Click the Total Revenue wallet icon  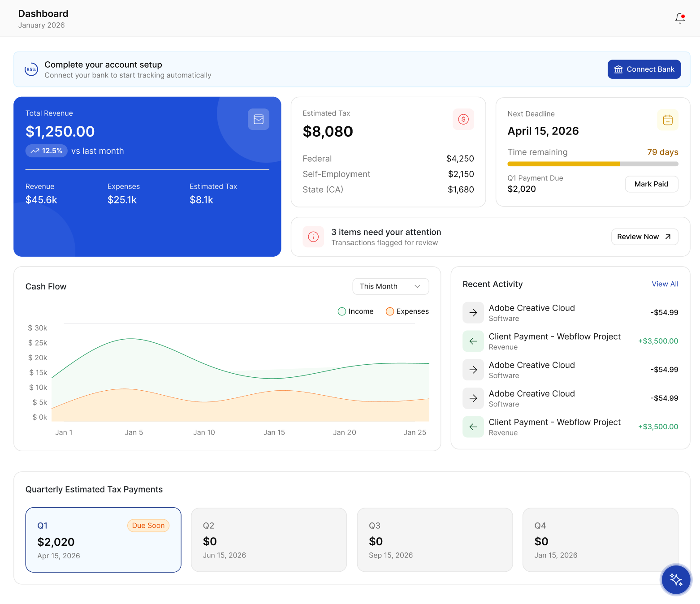259,119
